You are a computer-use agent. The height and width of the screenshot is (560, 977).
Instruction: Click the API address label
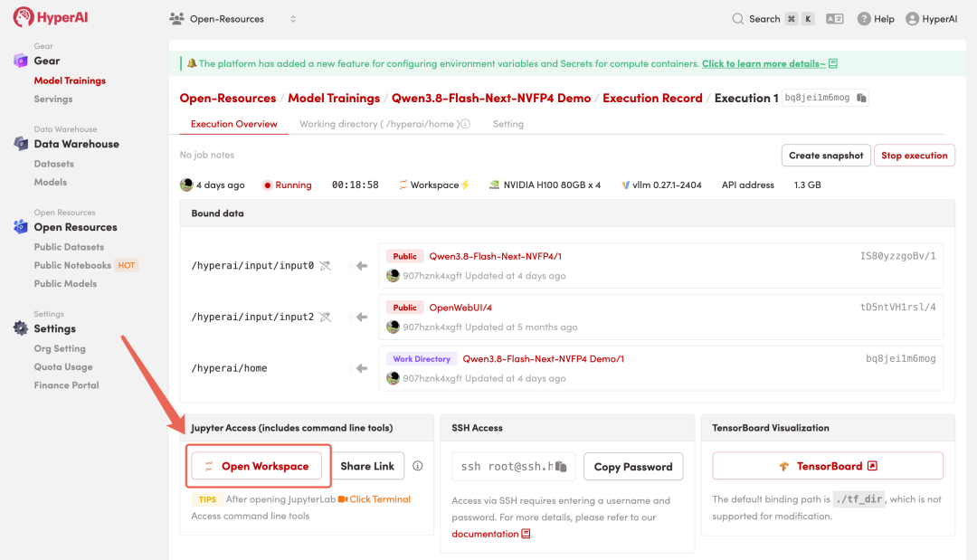748,185
